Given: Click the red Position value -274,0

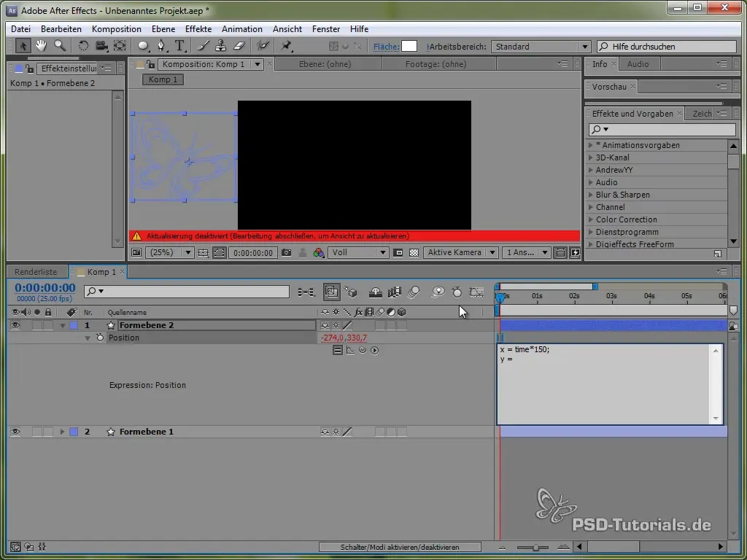Looking at the screenshot, I should tap(332, 338).
